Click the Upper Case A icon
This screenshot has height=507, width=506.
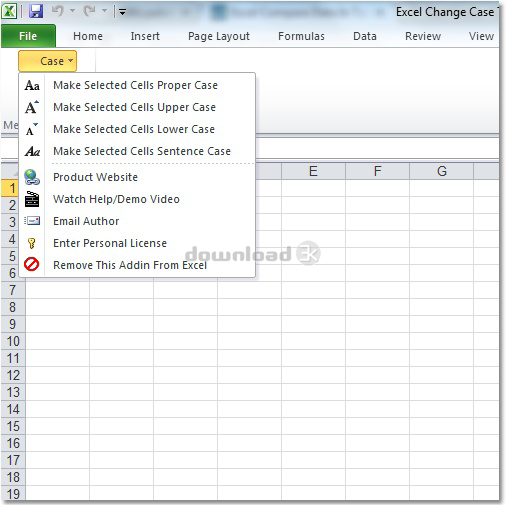(32, 107)
